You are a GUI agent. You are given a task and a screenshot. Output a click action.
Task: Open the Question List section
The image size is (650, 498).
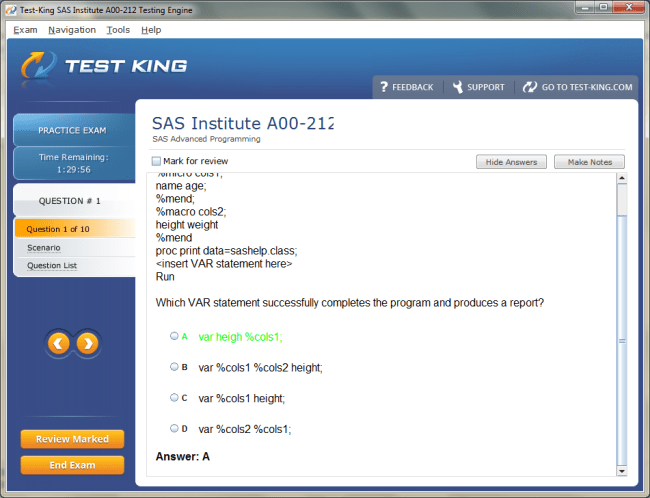tap(52, 265)
